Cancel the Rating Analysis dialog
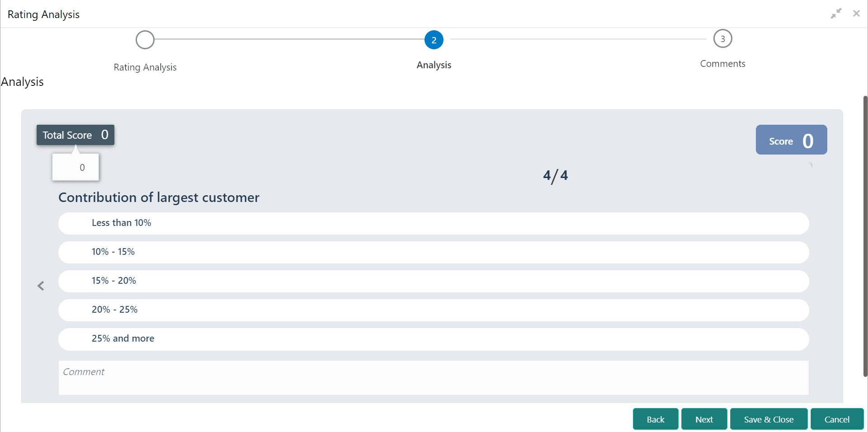The width and height of the screenshot is (868, 432). 837,419
